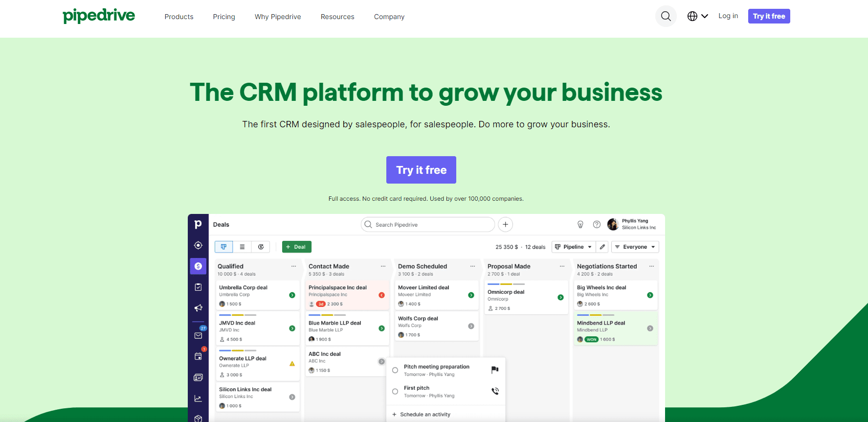Open the Qualified column options menu
This screenshot has width=868, height=422.
pyautogui.click(x=293, y=266)
